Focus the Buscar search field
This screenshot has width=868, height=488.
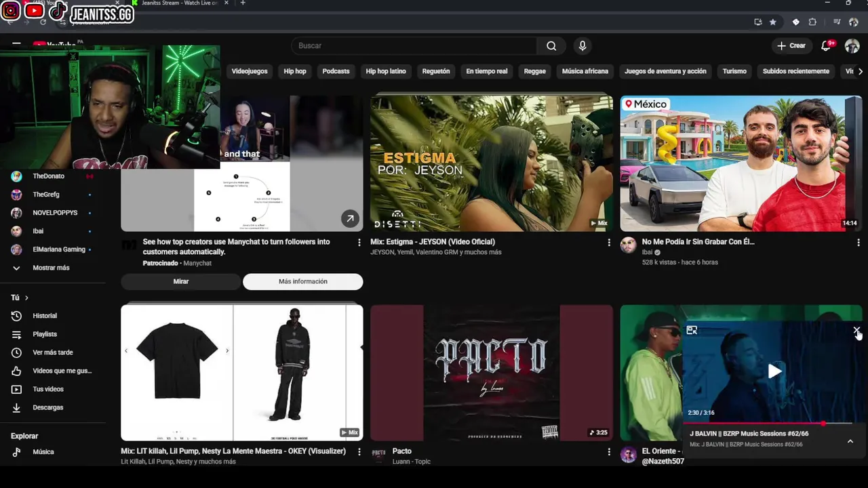coord(414,46)
